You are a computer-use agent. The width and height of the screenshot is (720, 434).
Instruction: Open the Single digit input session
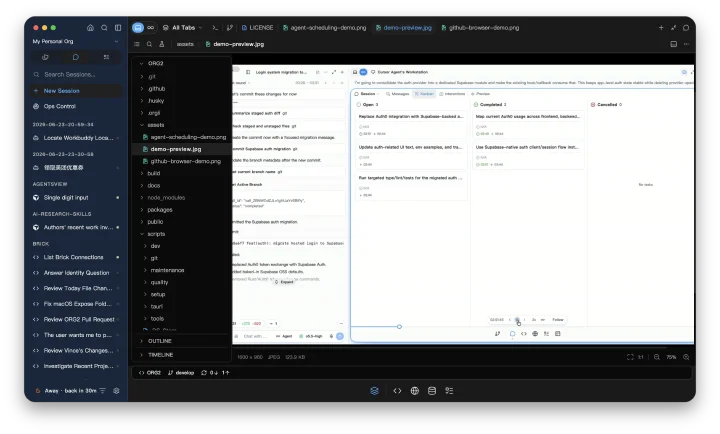(76, 197)
